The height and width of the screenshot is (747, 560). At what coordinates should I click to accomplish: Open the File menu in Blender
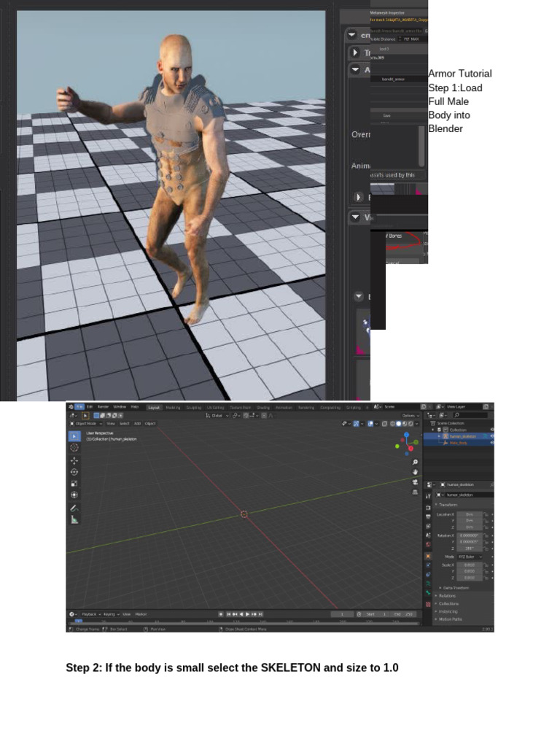point(79,407)
